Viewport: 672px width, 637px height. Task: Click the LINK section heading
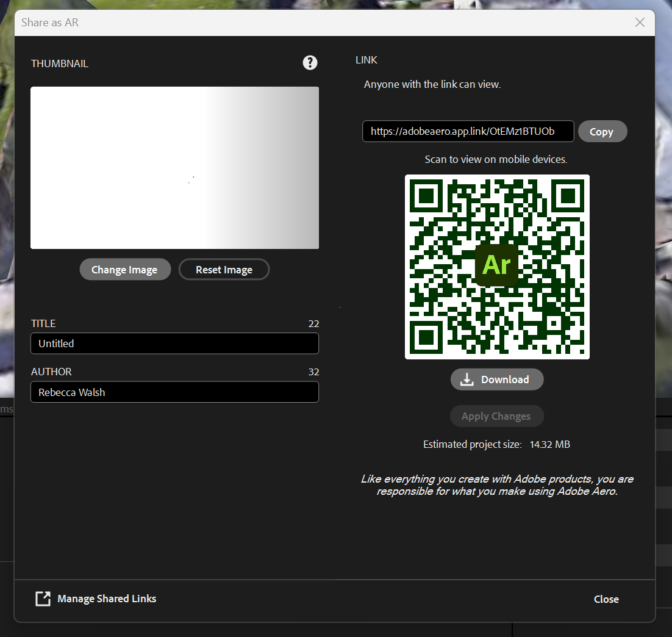pos(366,60)
